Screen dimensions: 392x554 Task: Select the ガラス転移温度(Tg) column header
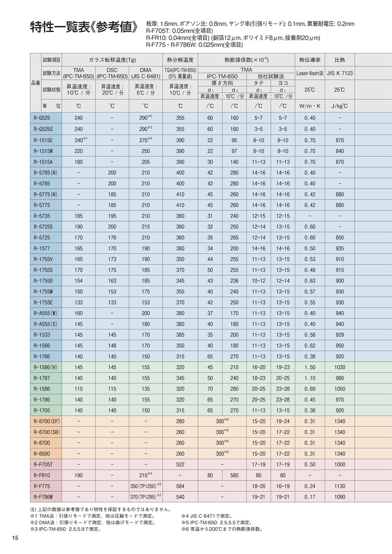click(x=112, y=60)
